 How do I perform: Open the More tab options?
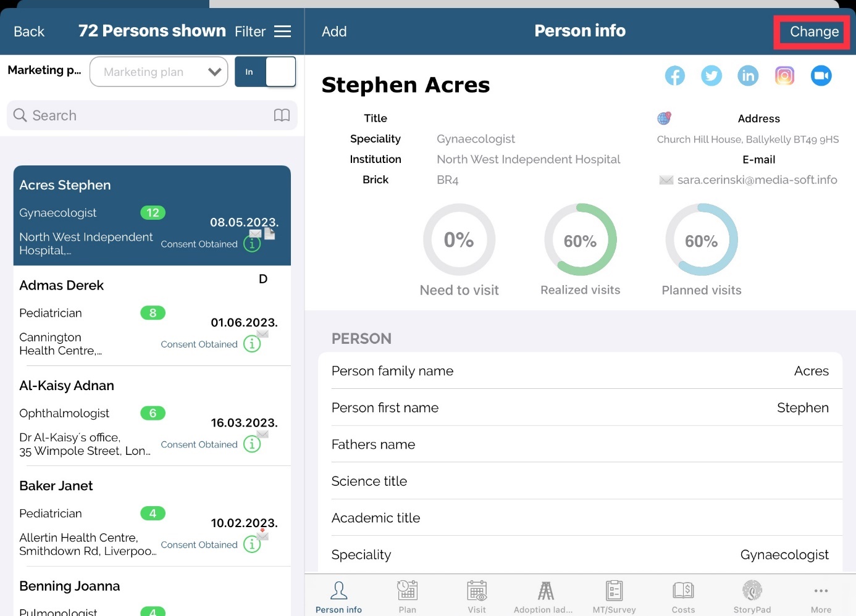(821, 597)
